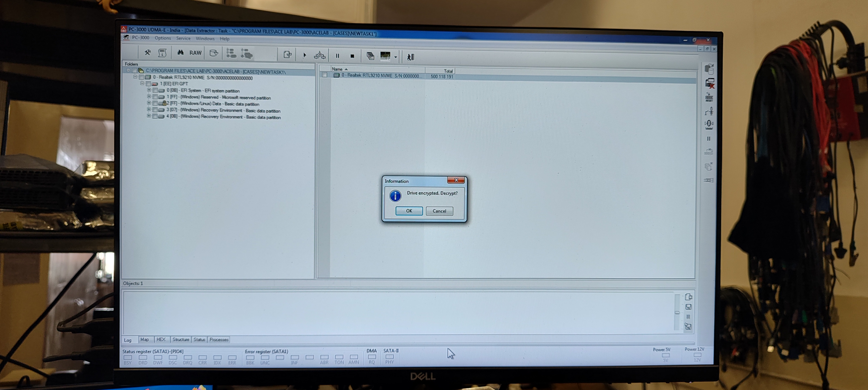Click the pause icon in right sidebar
This screenshot has width=868, height=390.
point(708,139)
